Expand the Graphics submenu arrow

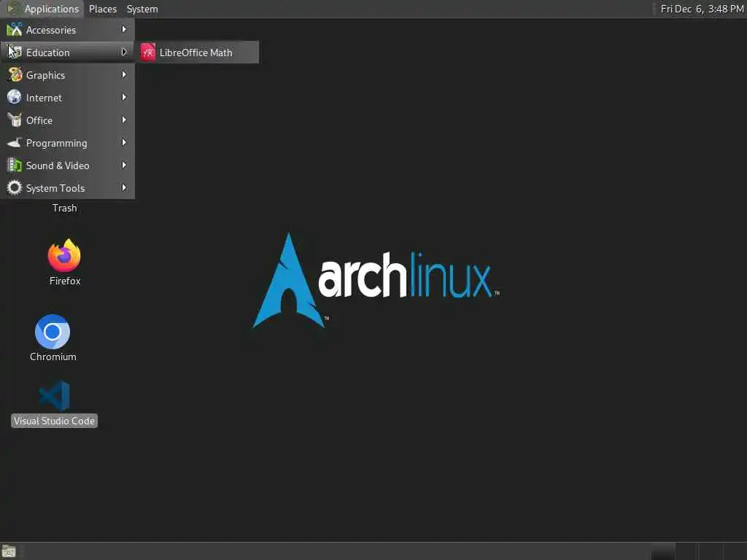tap(124, 75)
